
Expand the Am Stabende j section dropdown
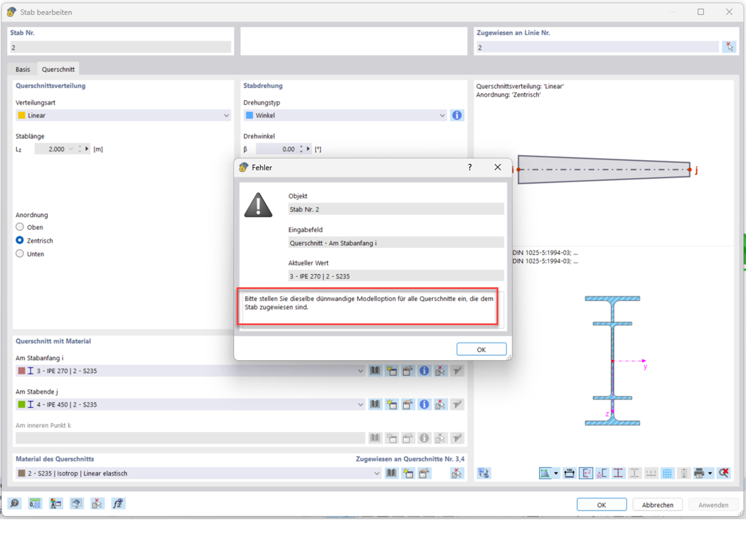360,404
